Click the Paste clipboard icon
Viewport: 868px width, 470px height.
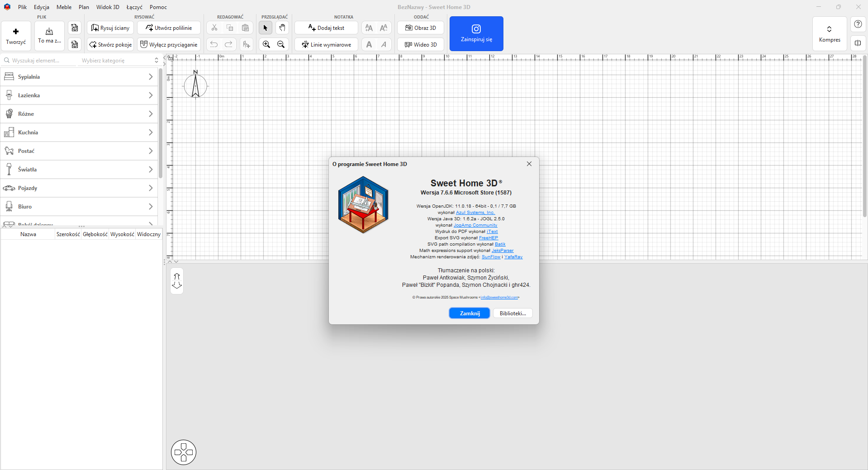point(245,28)
